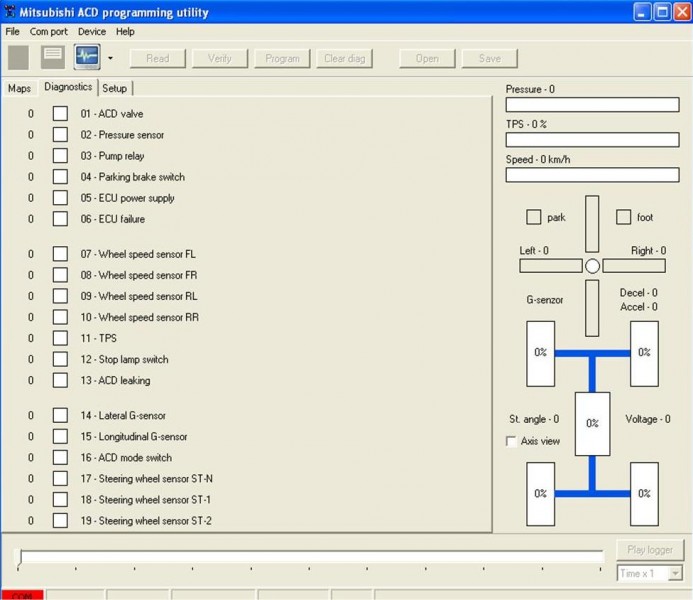Screen dimensions: 693x600
Task: Toggle the 04 - Parking brake switch checkbox
Action: click(x=60, y=177)
